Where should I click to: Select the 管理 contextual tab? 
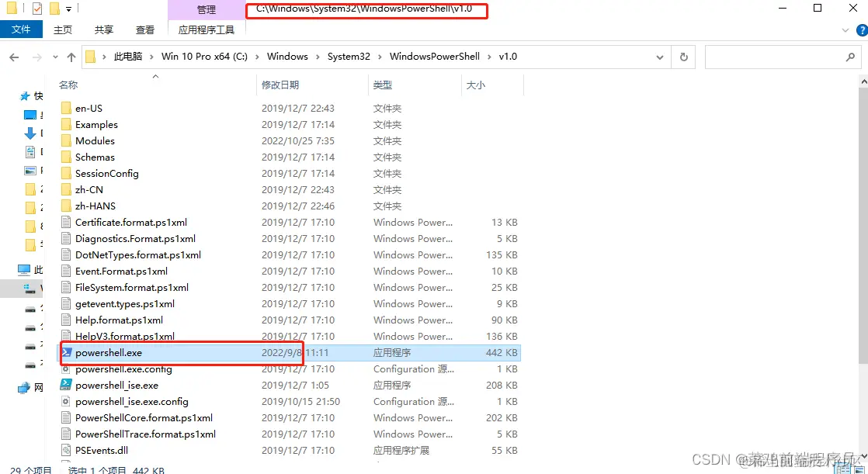207,10
